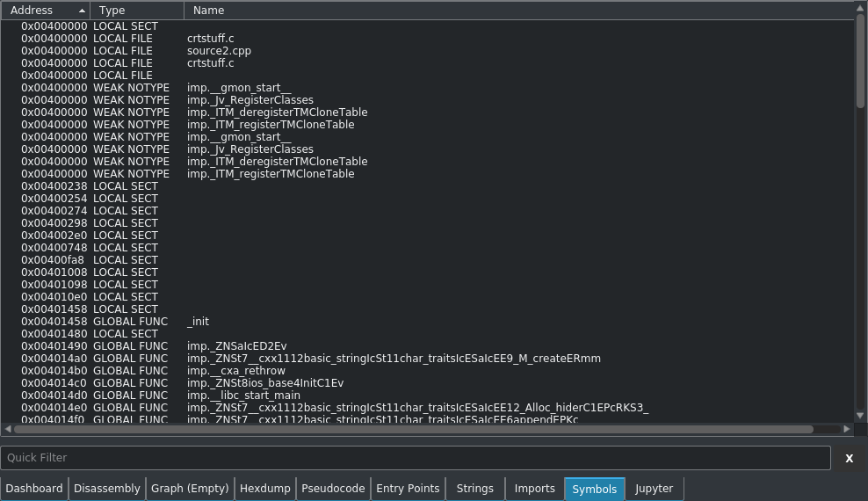Image resolution: width=868 pixels, height=501 pixels.
Task: Select the row at address 0x00401008
Action: [427, 272]
